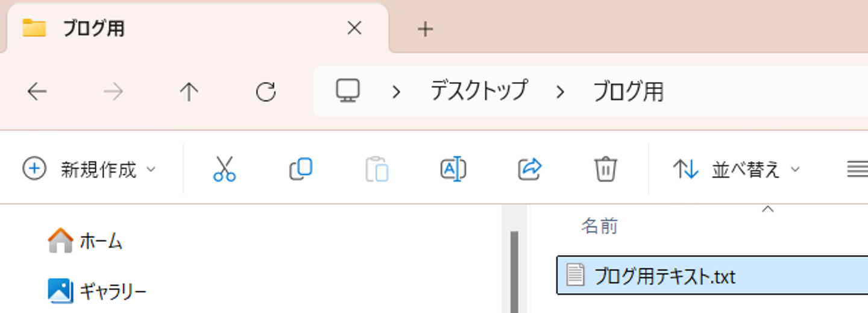This screenshot has height=313, width=868.
Task: Click the Paste clipboard icon
Action: click(x=377, y=169)
